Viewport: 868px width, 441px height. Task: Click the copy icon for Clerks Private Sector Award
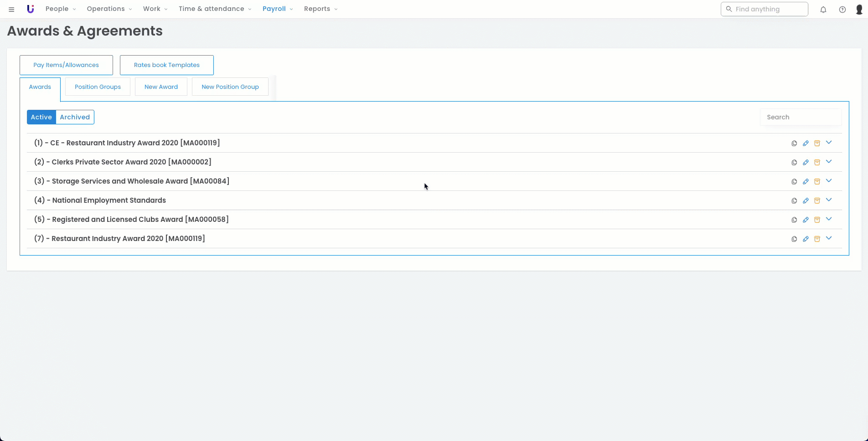[x=794, y=163]
